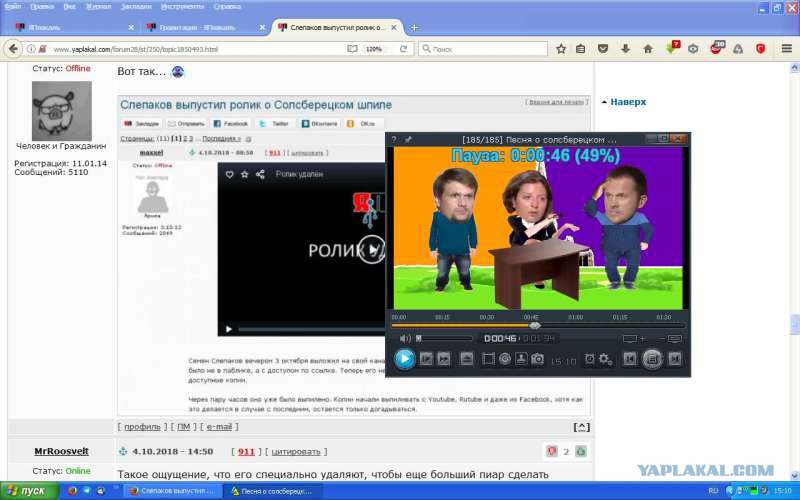Image resolution: width=800 pixels, height=500 pixels.
Task: Click the enlarge-screen plus icon in player
Action: pyautogui.click(x=634, y=338)
